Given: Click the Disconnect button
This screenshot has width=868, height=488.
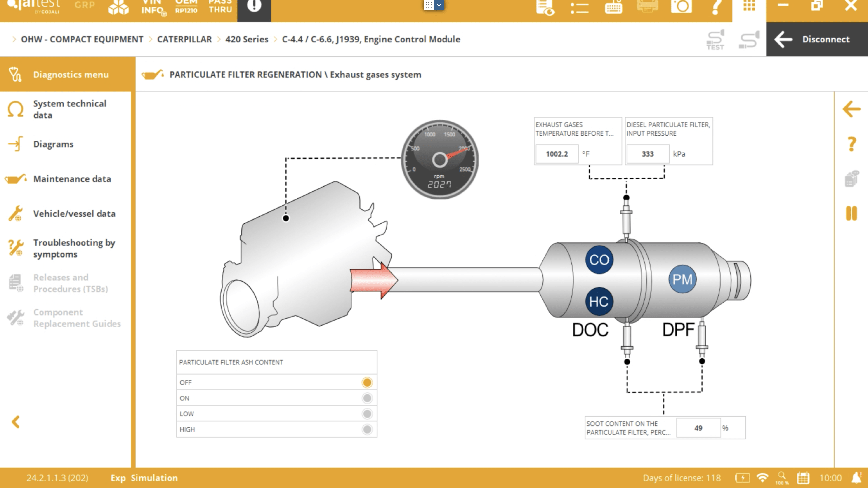Looking at the screenshot, I should (817, 39).
